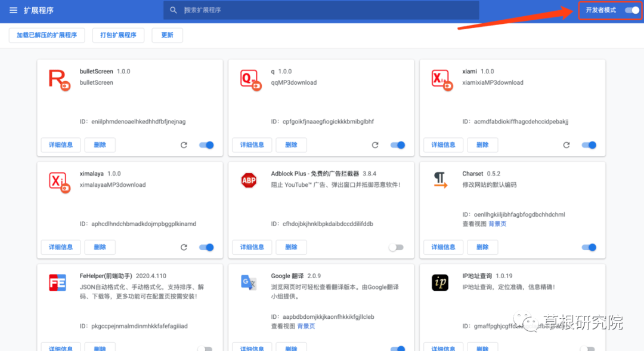Click Charset version number "0.5.2"

494,174
